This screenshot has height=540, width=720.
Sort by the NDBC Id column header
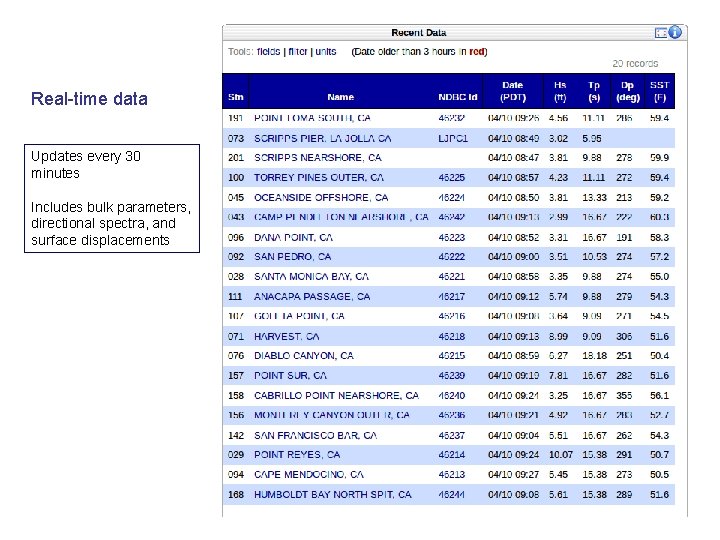pos(458,97)
